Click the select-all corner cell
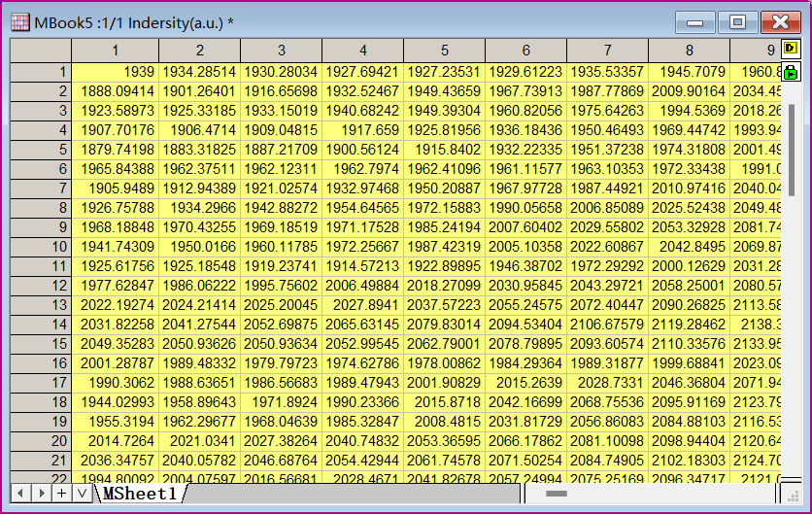Viewport: 812px width, 514px height. click(x=40, y=51)
